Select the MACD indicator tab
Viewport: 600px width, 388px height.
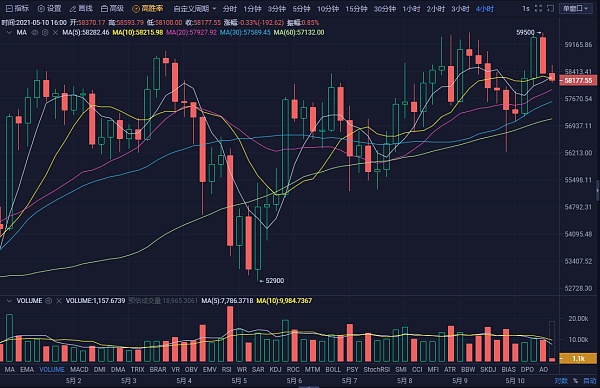coord(79,369)
